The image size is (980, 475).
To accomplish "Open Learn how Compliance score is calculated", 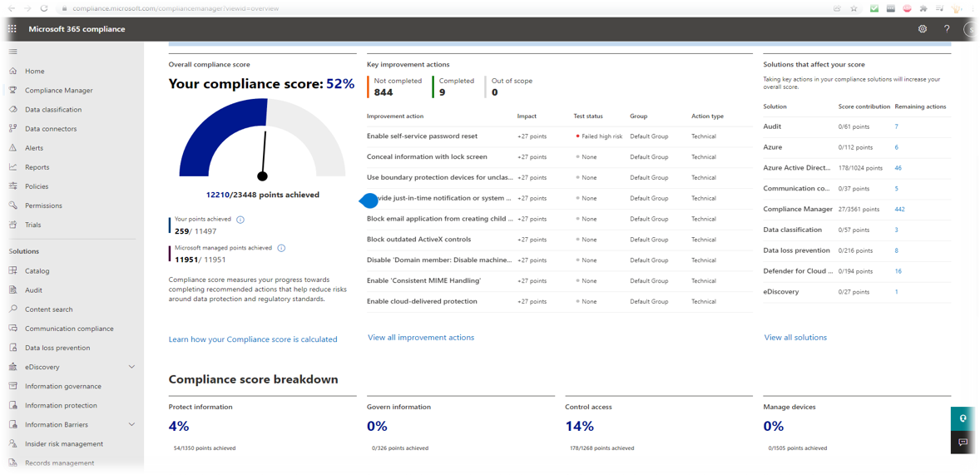I will (253, 339).
